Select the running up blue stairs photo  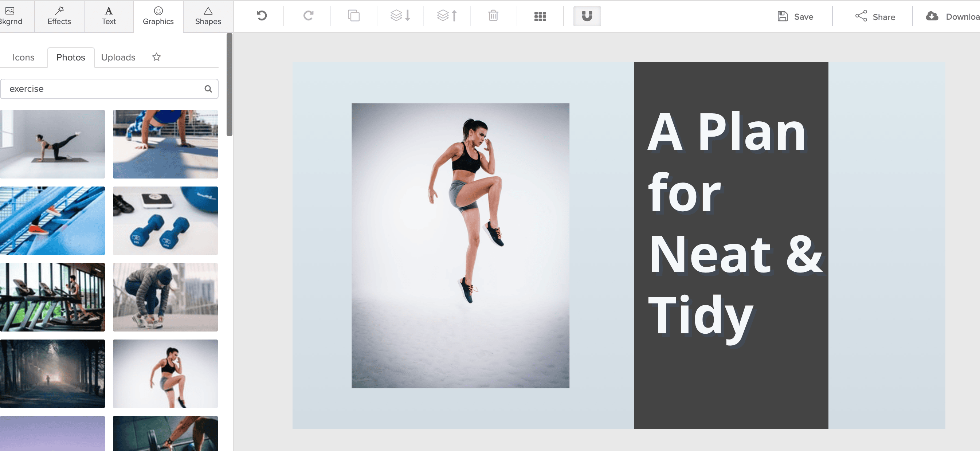[52, 220]
